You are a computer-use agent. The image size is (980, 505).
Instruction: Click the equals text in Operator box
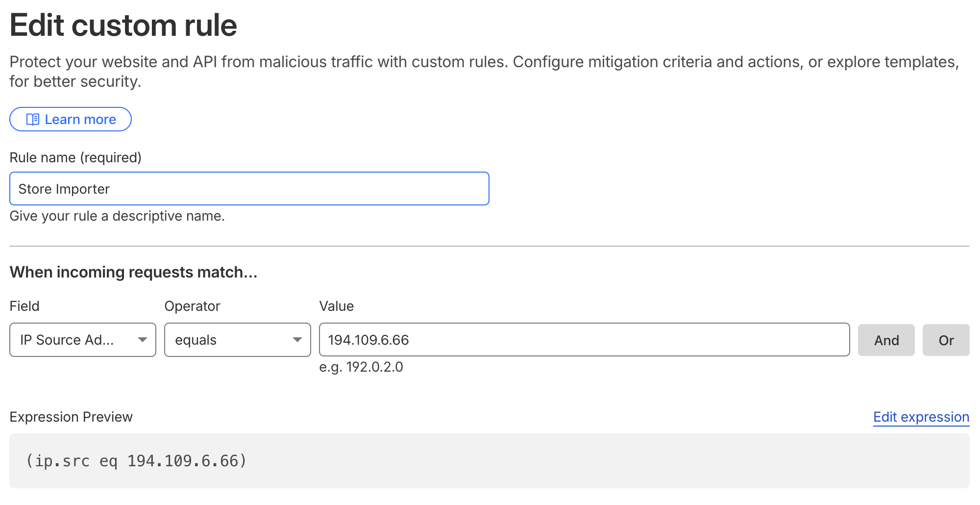[x=196, y=340]
